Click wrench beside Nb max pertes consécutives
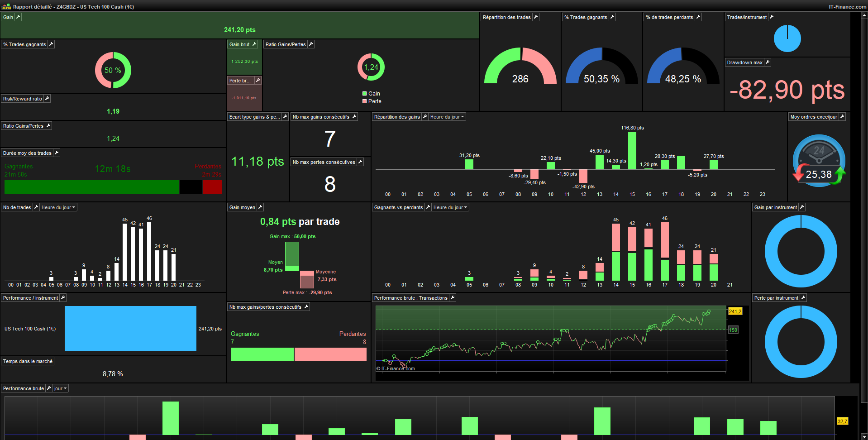868x440 pixels. 360,162
